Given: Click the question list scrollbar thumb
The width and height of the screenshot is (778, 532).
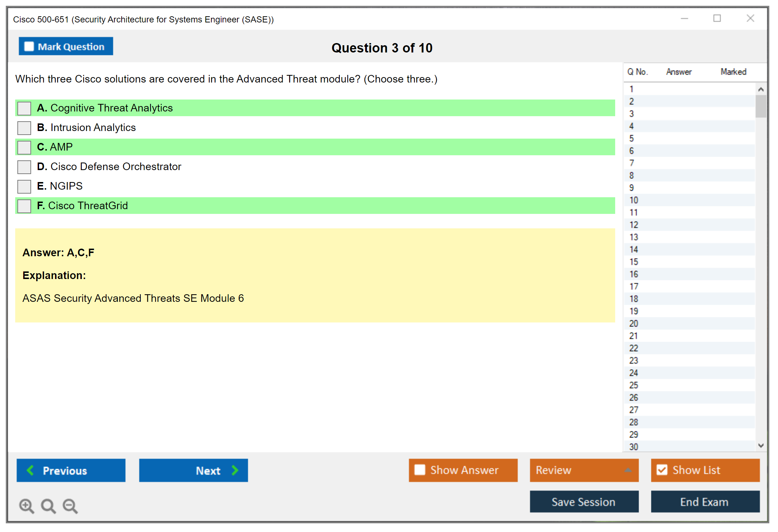Looking at the screenshot, I should pyautogui.click(x=761, y=106).
